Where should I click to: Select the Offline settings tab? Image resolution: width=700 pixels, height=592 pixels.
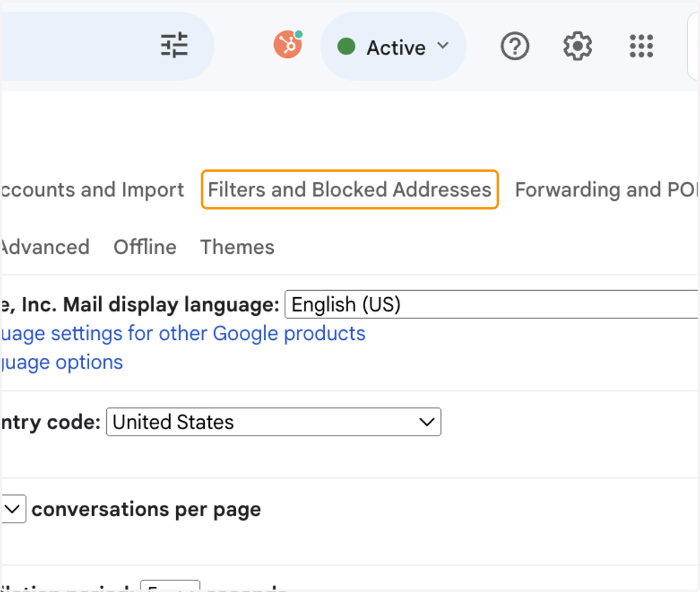[145, 247]
